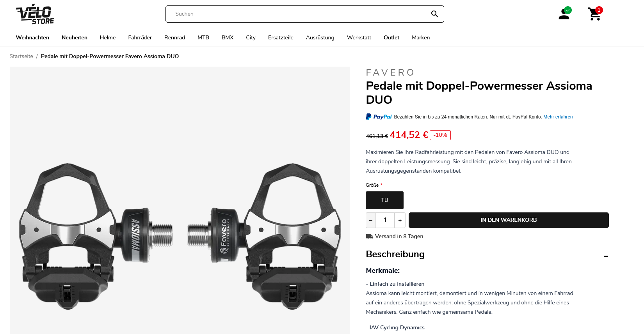Go to Startseite breadcrumb
Viewport: 644px width, 334px height.
coord(21,57)
